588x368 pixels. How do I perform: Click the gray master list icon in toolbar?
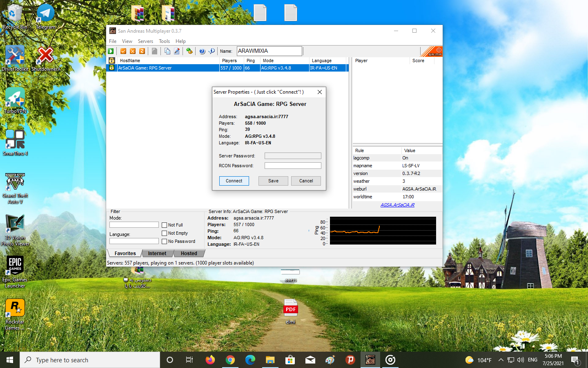pos(154,51)
